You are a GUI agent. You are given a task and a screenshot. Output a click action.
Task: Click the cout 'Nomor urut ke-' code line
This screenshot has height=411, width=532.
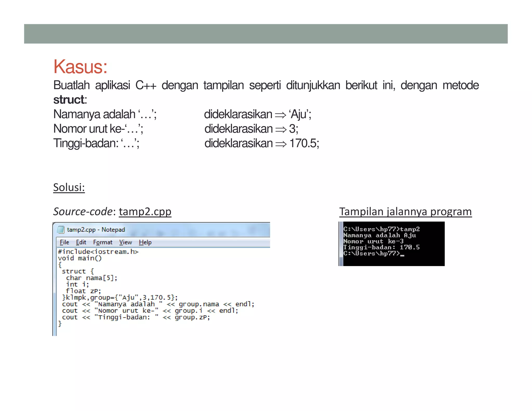coord(150,311)
